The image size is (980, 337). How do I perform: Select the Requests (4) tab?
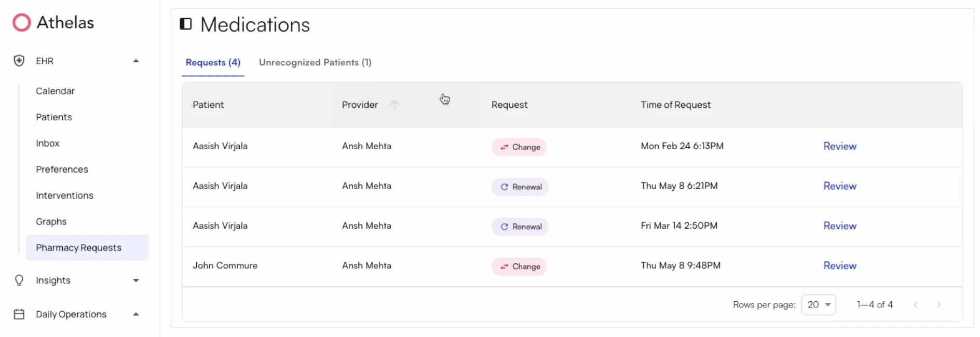[x=213, y=63]
